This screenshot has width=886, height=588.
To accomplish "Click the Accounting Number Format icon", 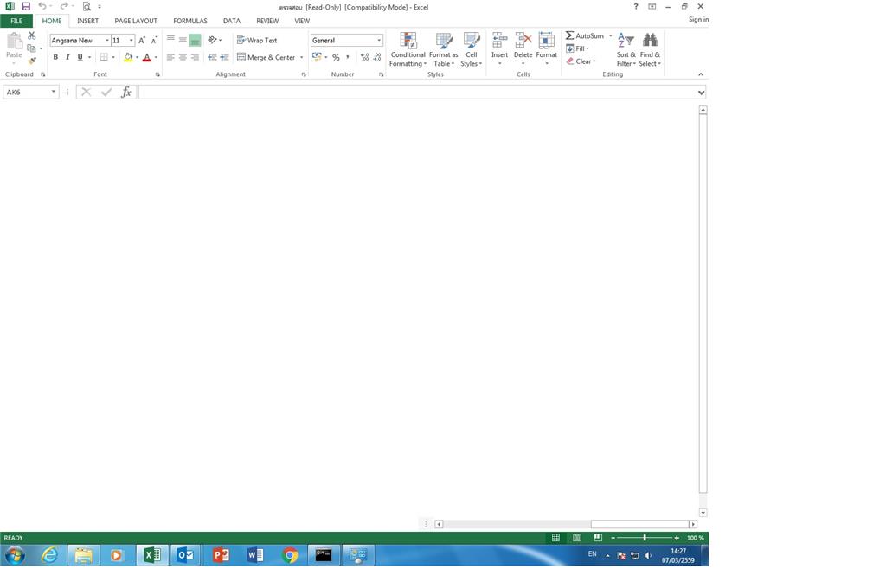I will point(317,57).
